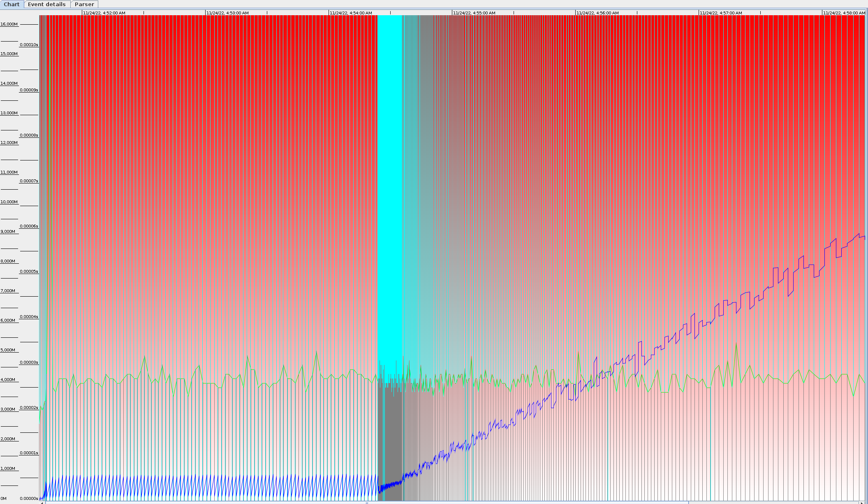The width and height of the screenshot is (868, 504).
Task: Click the 9,000M memory axis label
Action: (8, 232)
